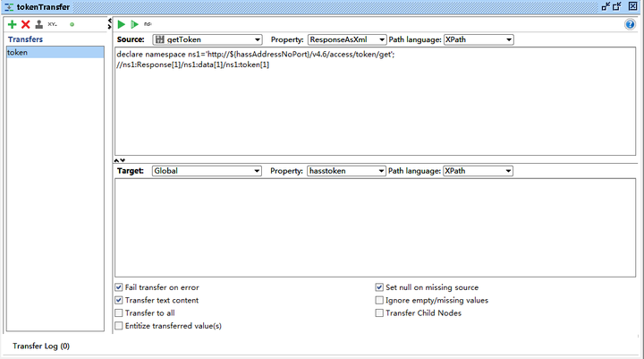This screenshot has height=359, width=644.
Task: Run all property transfers
Action: click(134, 24)
